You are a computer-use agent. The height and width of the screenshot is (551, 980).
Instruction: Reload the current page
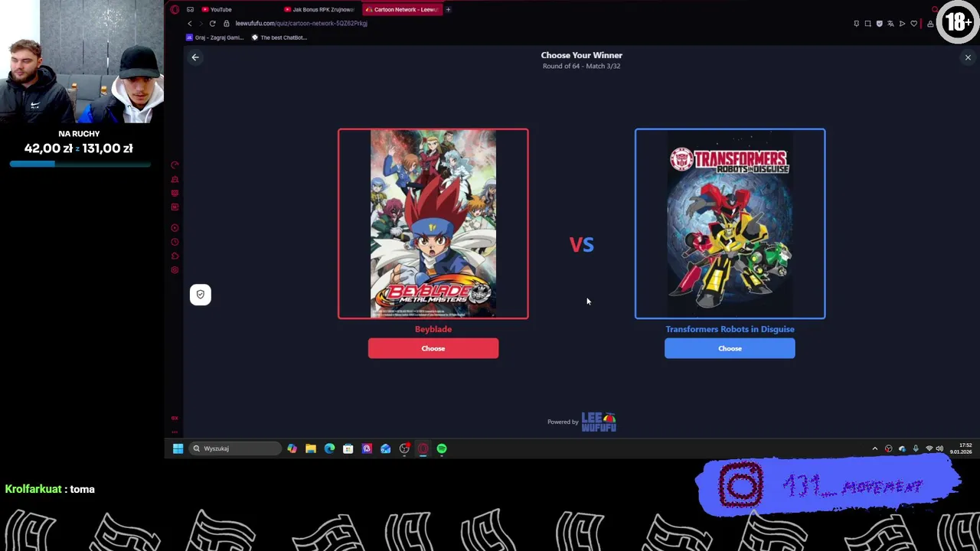tap(212, 23)
